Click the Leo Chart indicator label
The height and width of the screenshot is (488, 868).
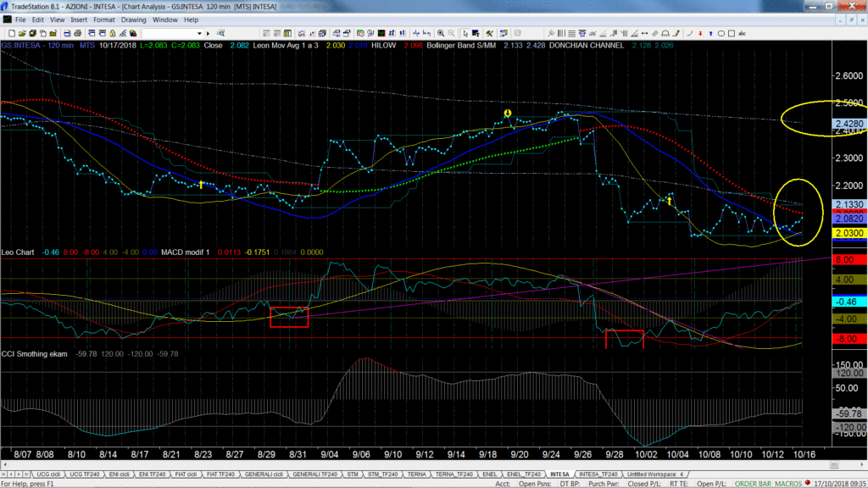(18, 252)
